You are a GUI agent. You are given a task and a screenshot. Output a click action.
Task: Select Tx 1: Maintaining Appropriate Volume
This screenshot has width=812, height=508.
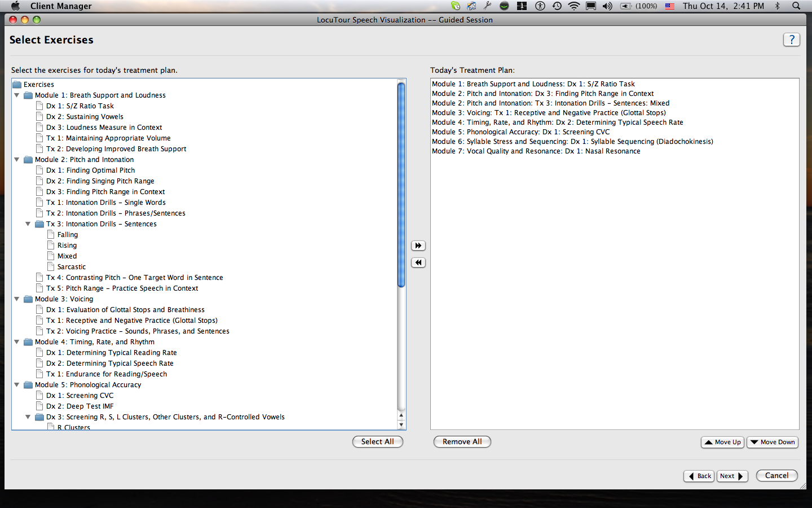(108, 138)
